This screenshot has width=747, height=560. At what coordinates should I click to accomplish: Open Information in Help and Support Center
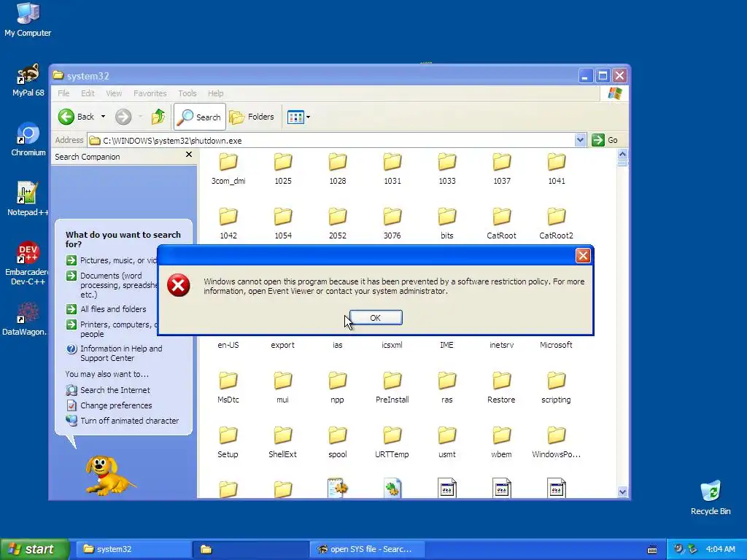point(115,354)
